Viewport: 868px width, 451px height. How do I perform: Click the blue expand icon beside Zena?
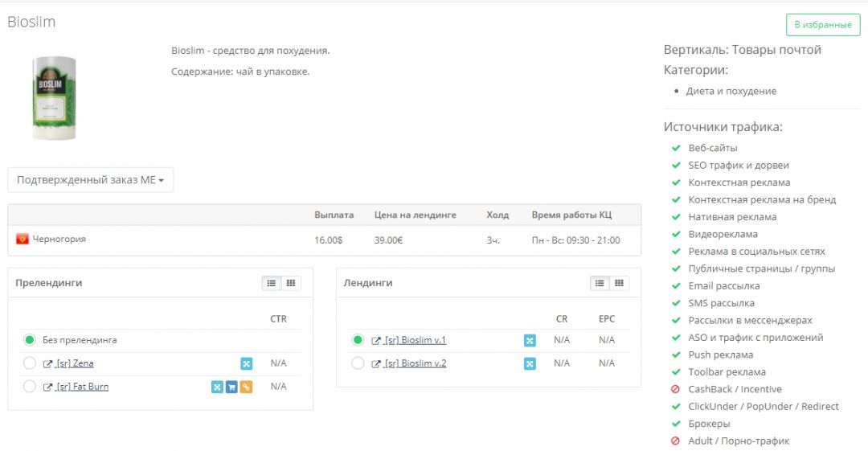246,363
